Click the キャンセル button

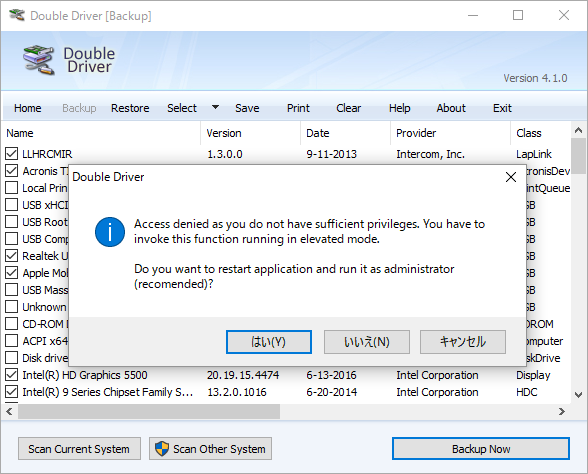(463, 342)
